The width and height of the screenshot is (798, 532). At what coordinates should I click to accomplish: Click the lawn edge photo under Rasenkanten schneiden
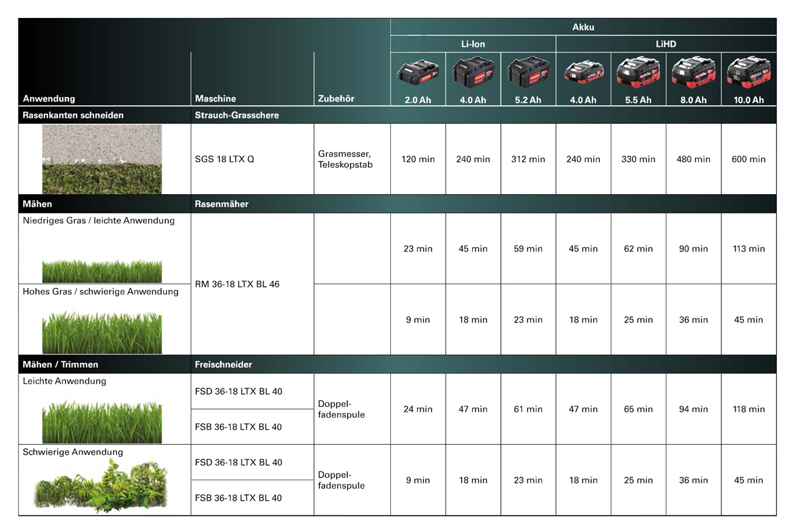[102, 159]
